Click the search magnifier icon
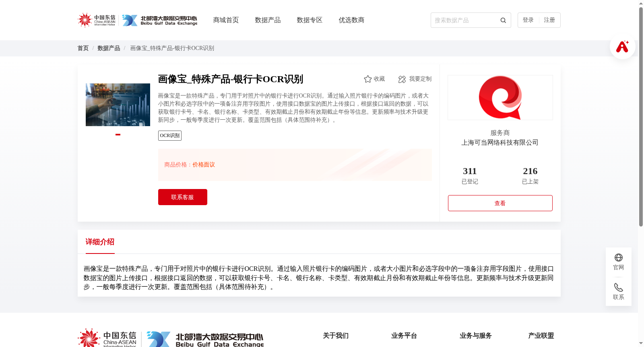 click(503, 20)
